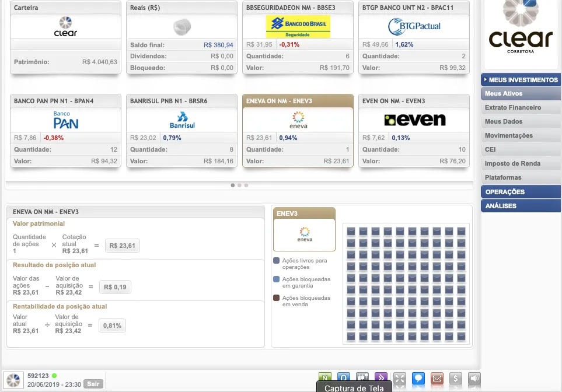Open the Movimentações menu item
The height and width of the screenshot is (392, 562).
[509, 136]
